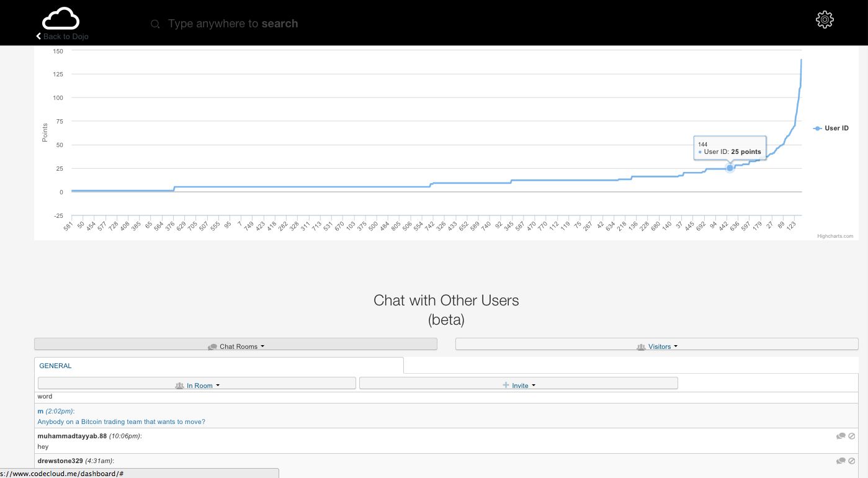The width and height of the screenshot is (868, 478).
Task: Click the private chat icon next to muhammadtayyab.88's message
Action: coord(841,436)
